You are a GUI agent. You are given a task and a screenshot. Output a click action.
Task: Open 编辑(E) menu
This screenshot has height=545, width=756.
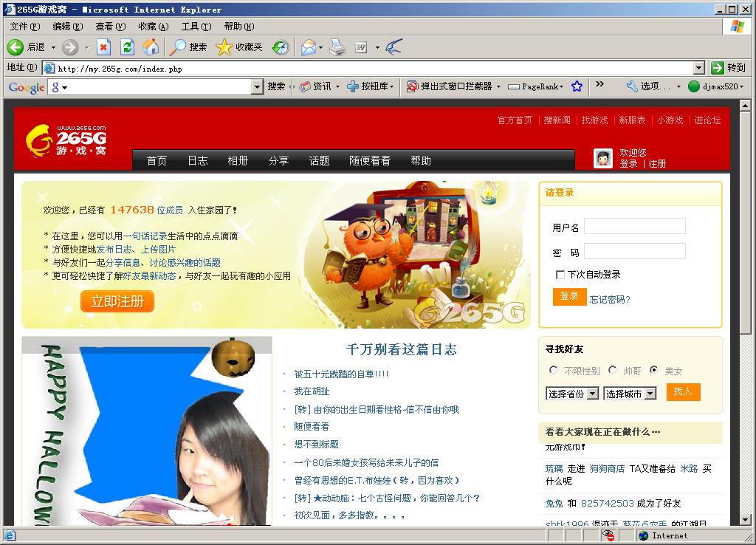point(68,27)
